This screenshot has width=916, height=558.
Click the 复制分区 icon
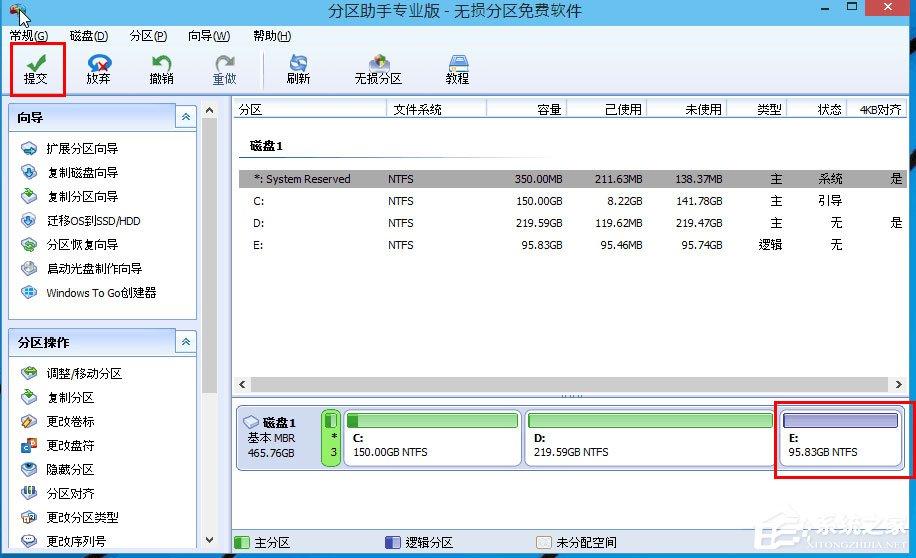[x=29, y=397]
